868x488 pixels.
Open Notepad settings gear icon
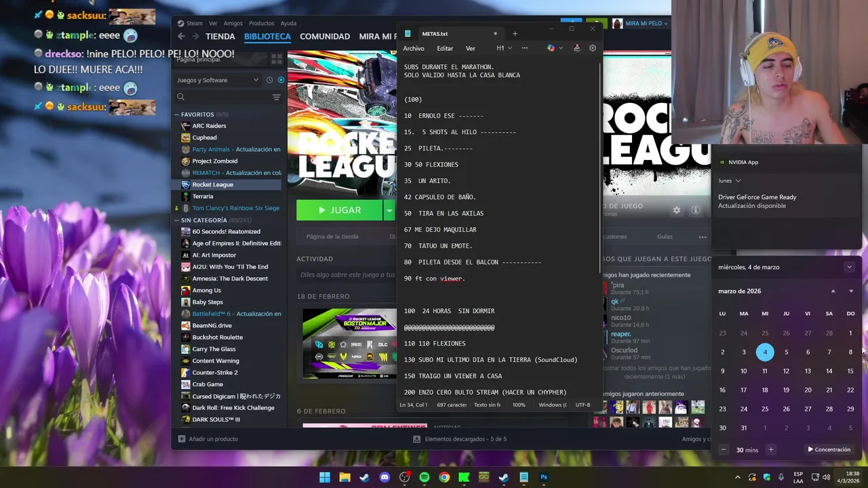pos(593,48)
